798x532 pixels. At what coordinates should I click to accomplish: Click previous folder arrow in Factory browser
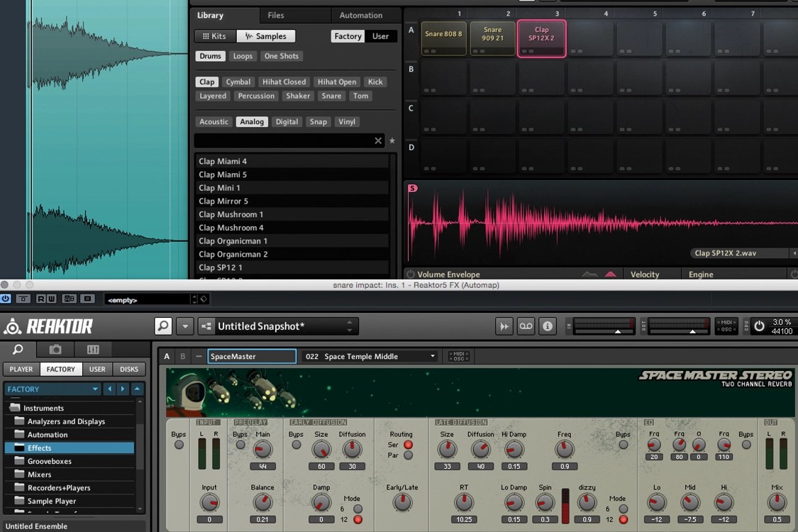109,389
